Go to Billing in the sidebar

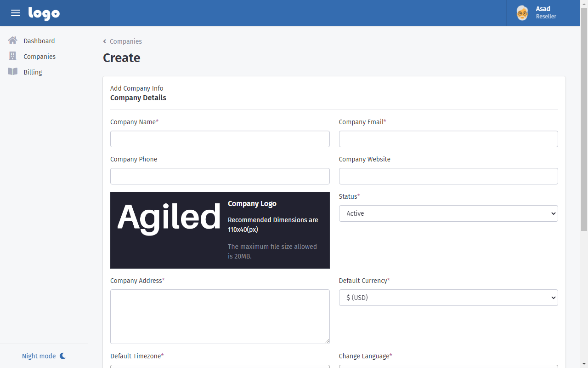(x=33, y=72)
